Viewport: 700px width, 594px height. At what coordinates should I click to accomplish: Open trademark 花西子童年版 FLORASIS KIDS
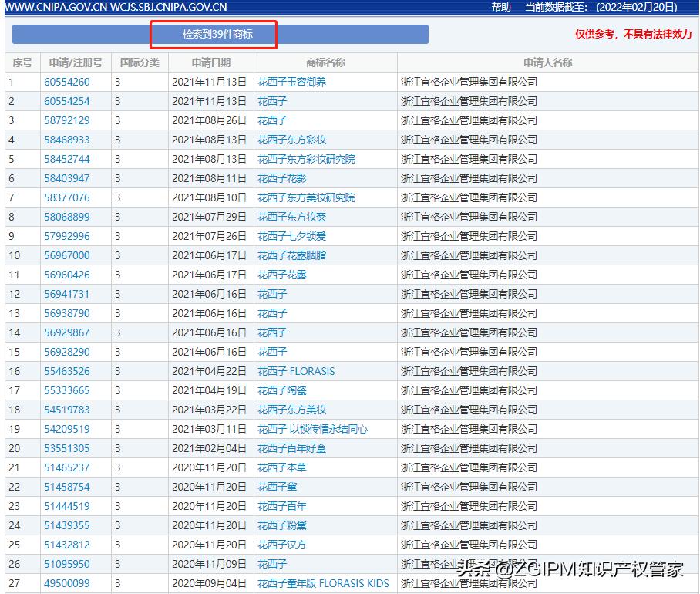tap(323, 583)
